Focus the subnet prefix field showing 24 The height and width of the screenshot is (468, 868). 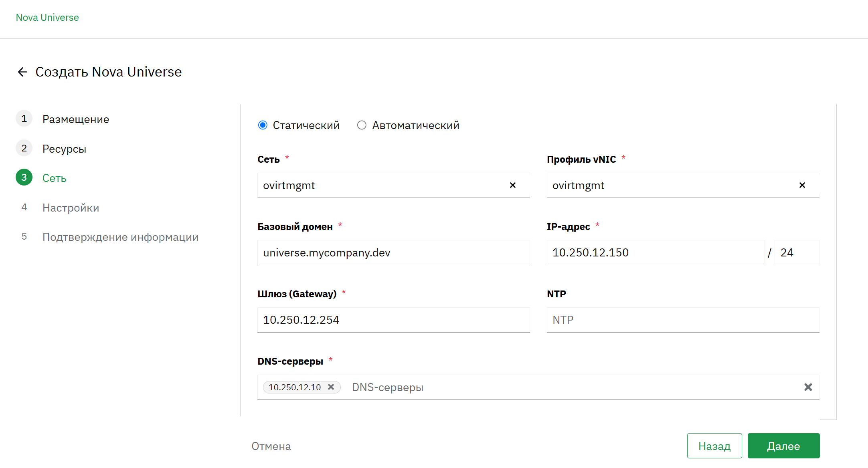coord(797,252)
